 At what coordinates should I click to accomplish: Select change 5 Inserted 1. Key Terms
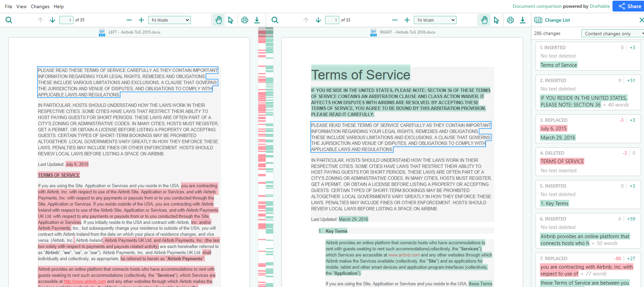coord(588,194)
